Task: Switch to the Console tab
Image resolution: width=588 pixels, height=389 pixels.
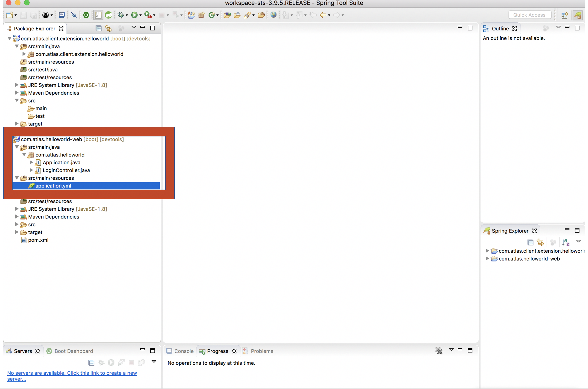Action: click(180, 351)
